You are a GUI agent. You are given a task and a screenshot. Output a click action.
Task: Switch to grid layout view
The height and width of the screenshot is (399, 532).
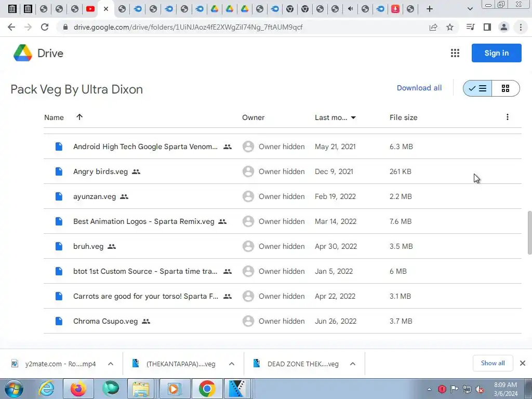(x=506, y=88)
